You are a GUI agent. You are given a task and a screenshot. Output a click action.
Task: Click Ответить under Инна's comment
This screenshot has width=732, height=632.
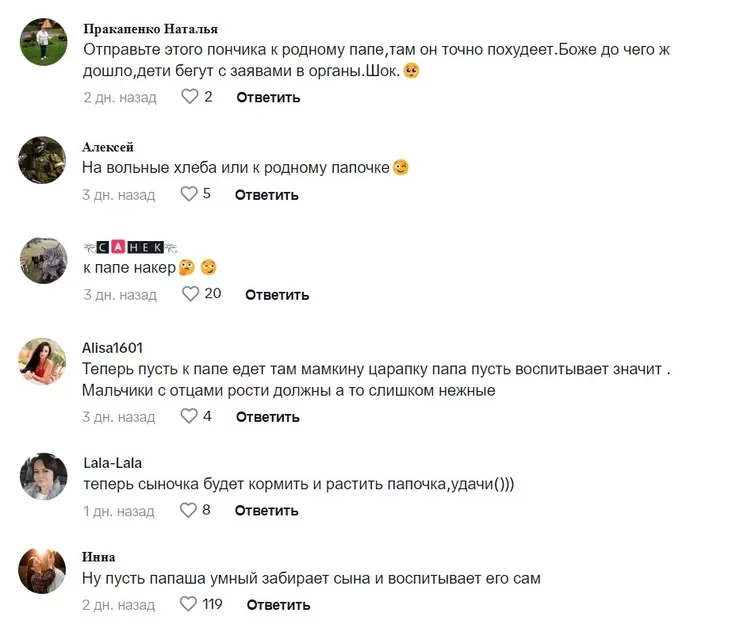click(278, 604)
